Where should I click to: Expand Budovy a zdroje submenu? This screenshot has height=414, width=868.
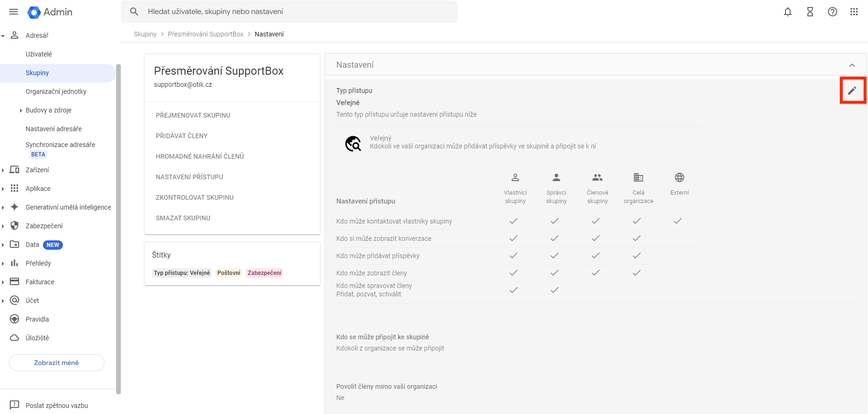(x=21, y=111)
